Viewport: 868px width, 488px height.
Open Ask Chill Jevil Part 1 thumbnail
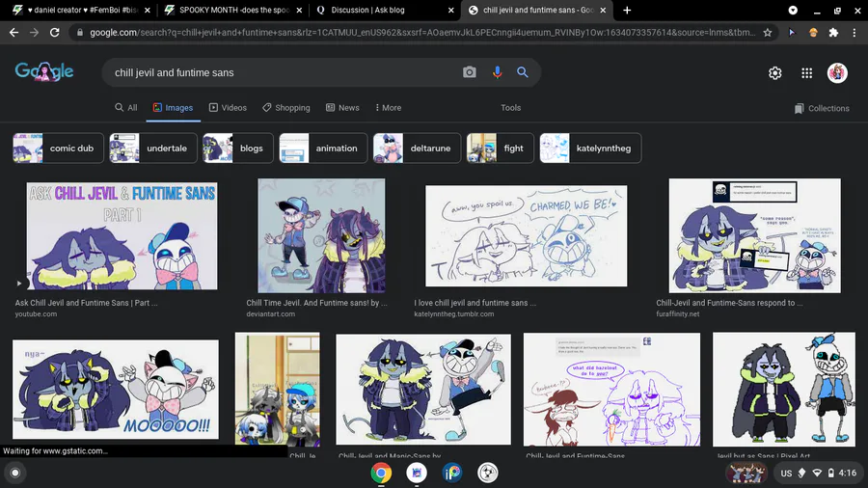(122, 236)
